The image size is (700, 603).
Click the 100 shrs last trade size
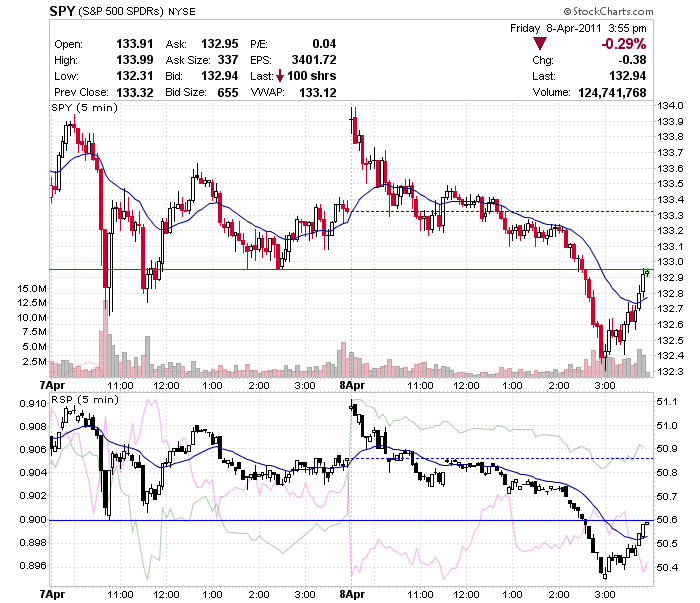pos(312,76)
